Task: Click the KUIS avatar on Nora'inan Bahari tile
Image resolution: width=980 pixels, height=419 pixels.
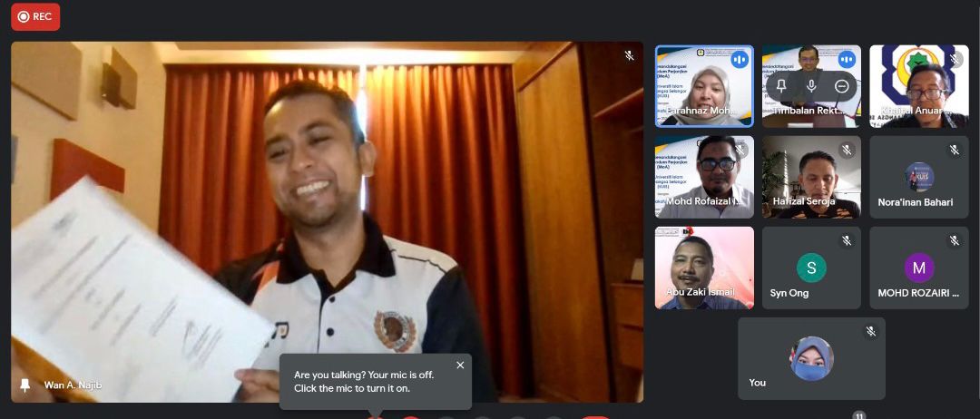Action: point(918,177)
